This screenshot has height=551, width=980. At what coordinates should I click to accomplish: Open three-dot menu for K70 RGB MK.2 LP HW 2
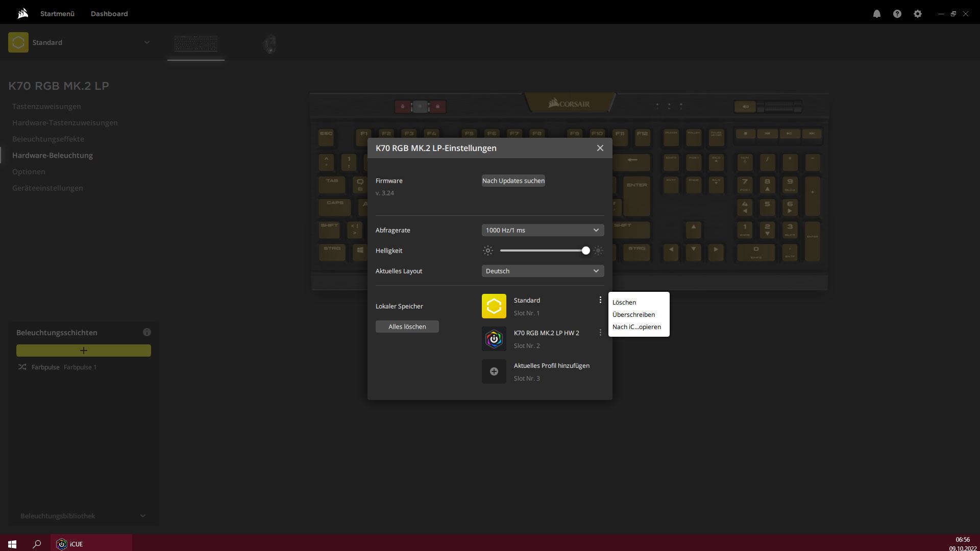[600, 333]
